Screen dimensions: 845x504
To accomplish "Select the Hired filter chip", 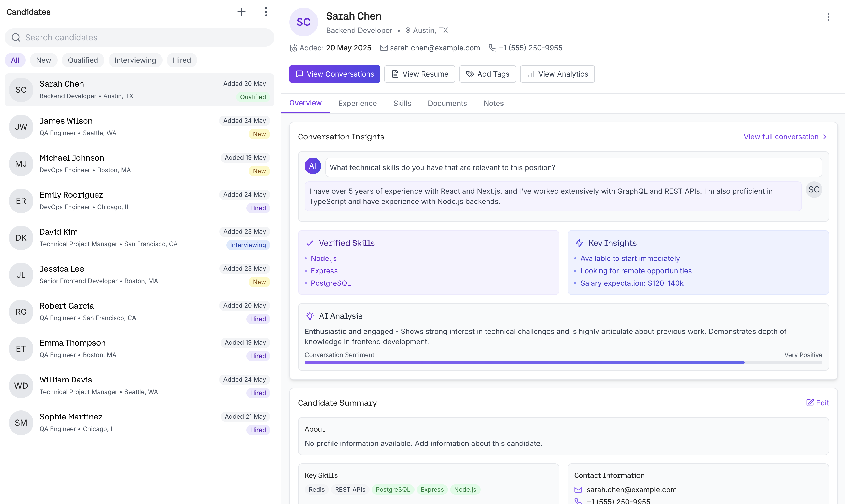I will [182, 60].
